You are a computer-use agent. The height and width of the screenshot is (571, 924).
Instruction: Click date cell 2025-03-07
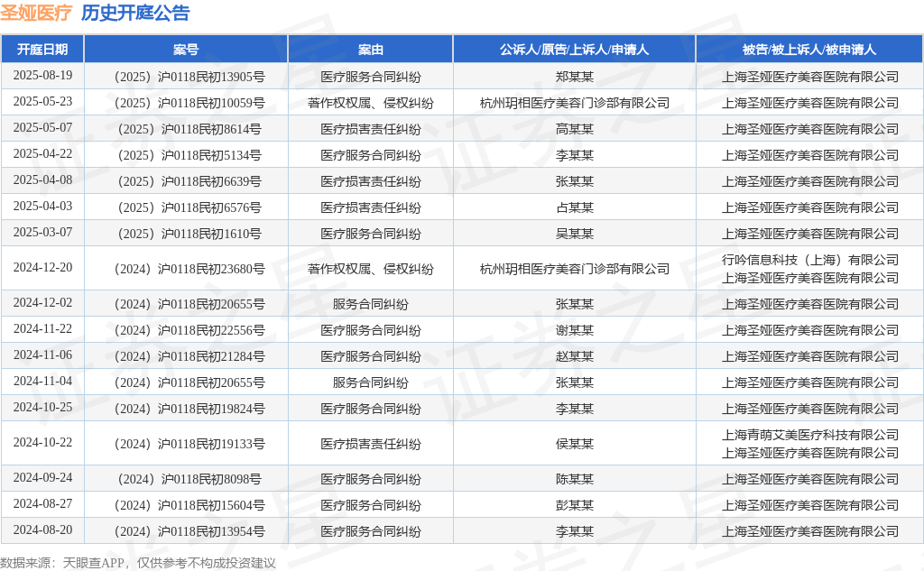click(42, 232)
